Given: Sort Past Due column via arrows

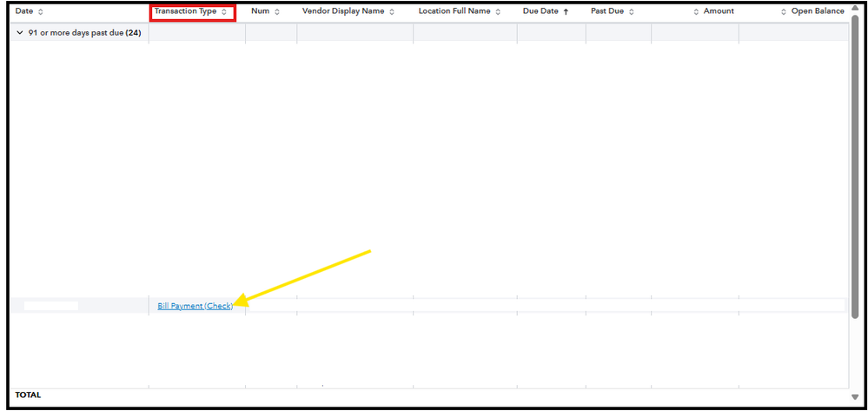Looking at the screenshot, I should tap(631, 11).
